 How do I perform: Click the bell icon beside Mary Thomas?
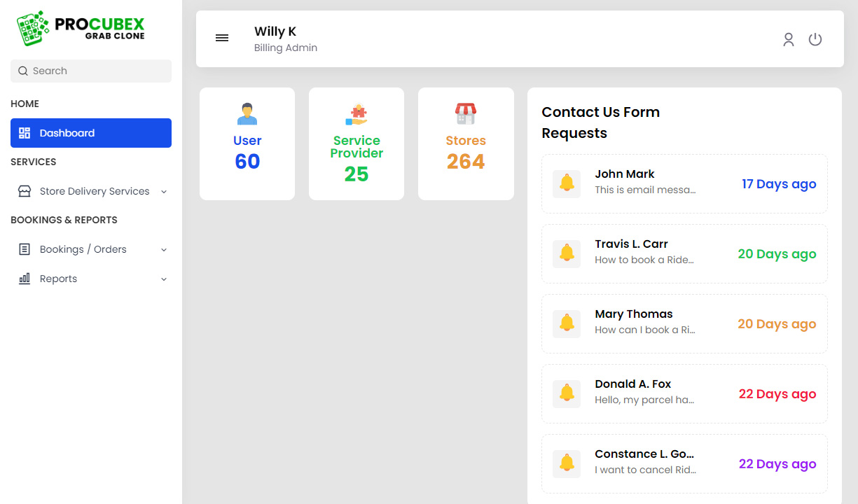pyautogui.click(x=567, y=323)
